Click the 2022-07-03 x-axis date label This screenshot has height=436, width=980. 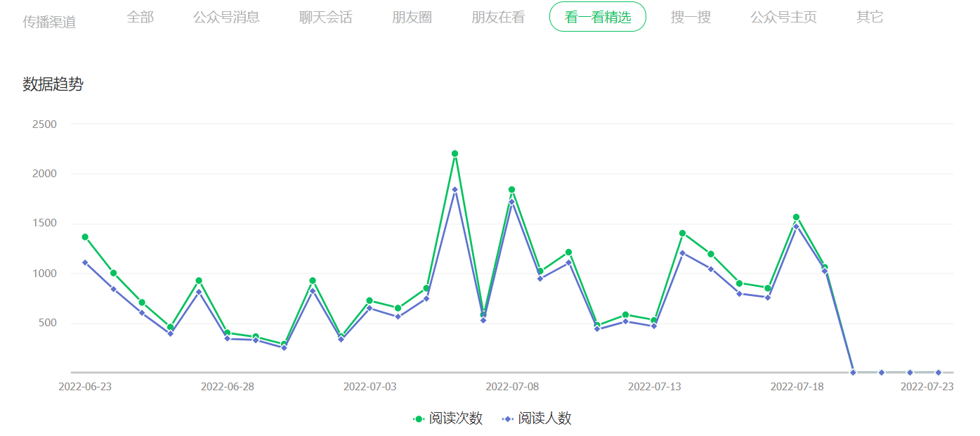(x=370, y=387)
